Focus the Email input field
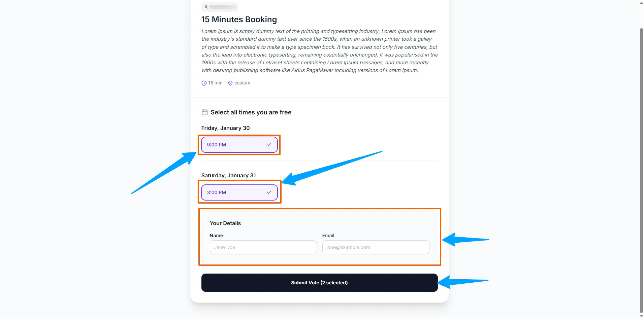 [376, 247]
